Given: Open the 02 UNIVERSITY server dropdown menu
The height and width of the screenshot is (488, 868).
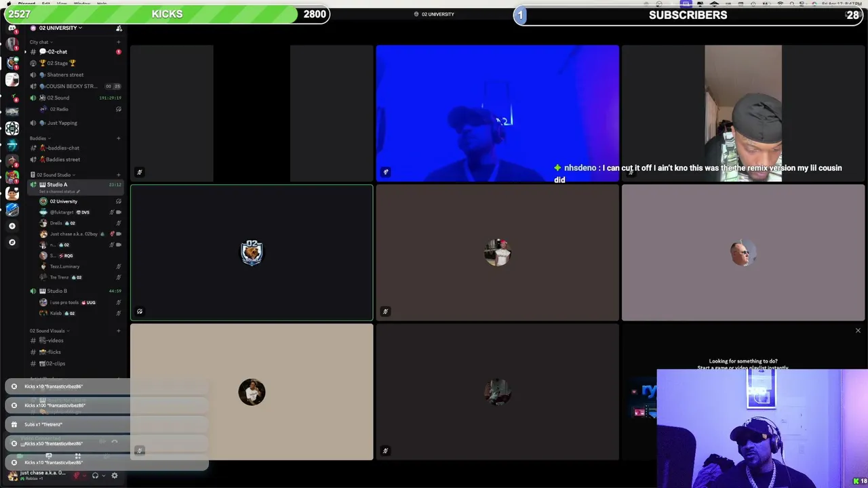Looking at the screenshot, I should [60, 28].
